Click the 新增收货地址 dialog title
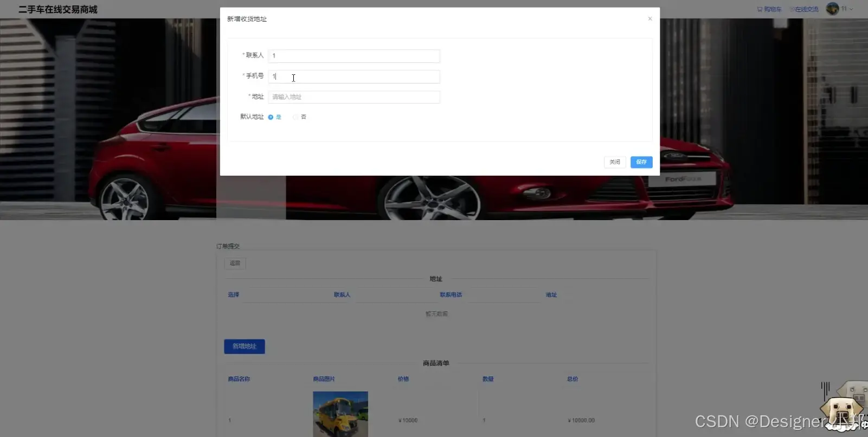The height and width of the screenshot is (437, 868). click(x=247, y=19)
